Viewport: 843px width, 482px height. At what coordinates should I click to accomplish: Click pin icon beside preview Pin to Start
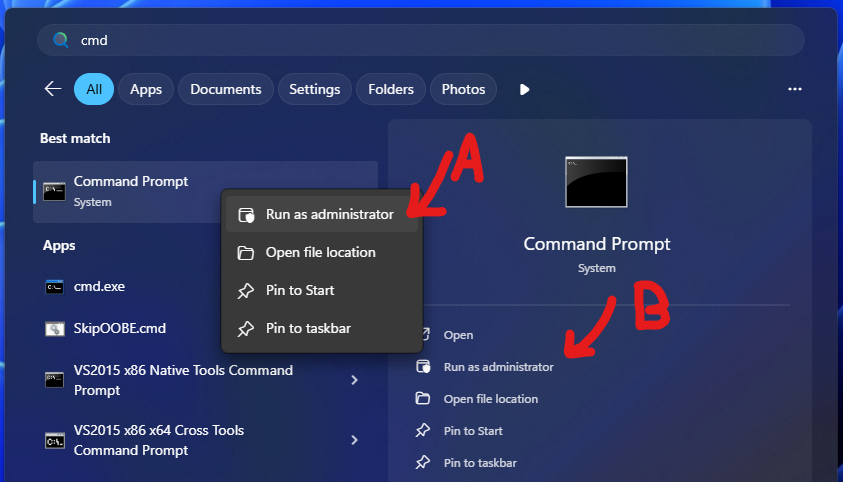[423, 430]
